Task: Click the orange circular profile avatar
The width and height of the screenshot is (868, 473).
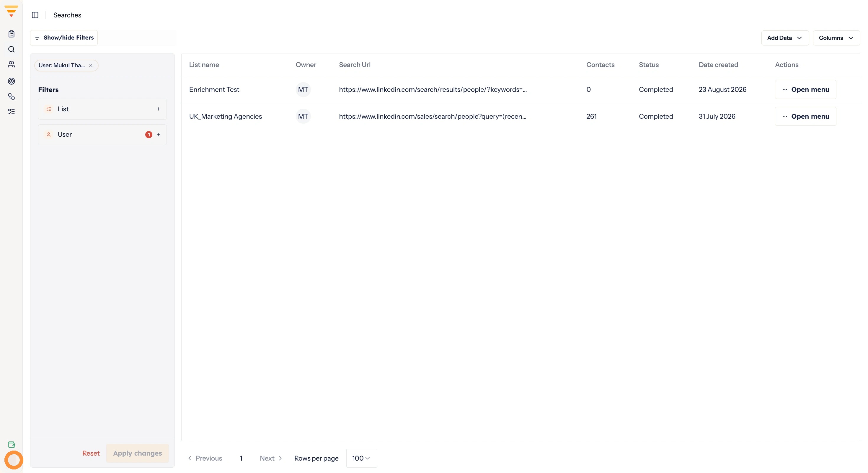Action: point(14,460)
